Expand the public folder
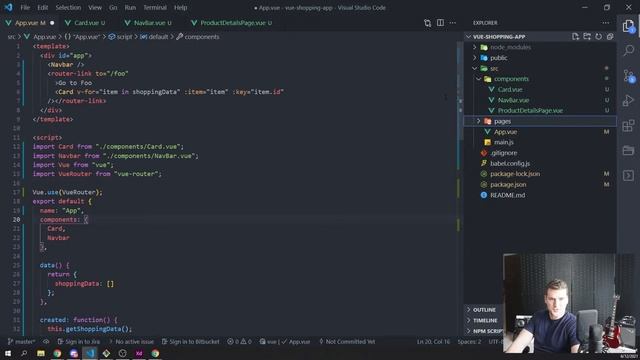The width and height of the screenshot is (640, 360). pyautogui.click(x=475, y=58)
